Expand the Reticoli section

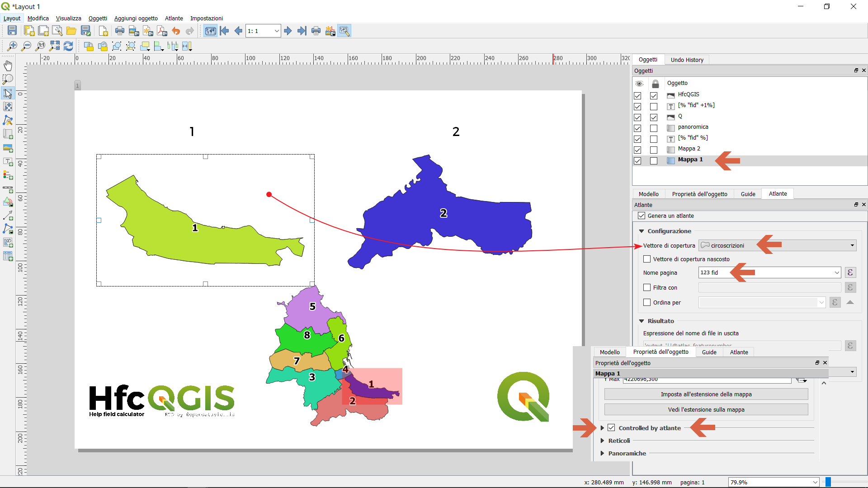coord(602,441)
